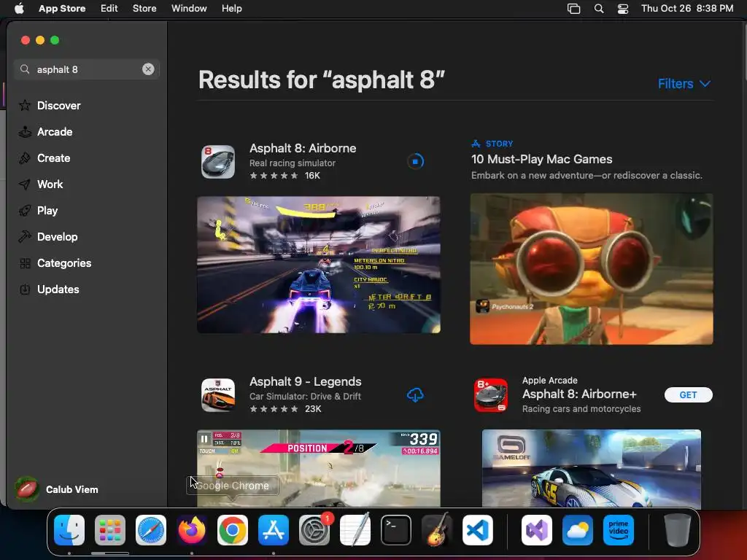Open Asphalt 9 - Legends title link
The image size is (747, 560).
[306, 381]
